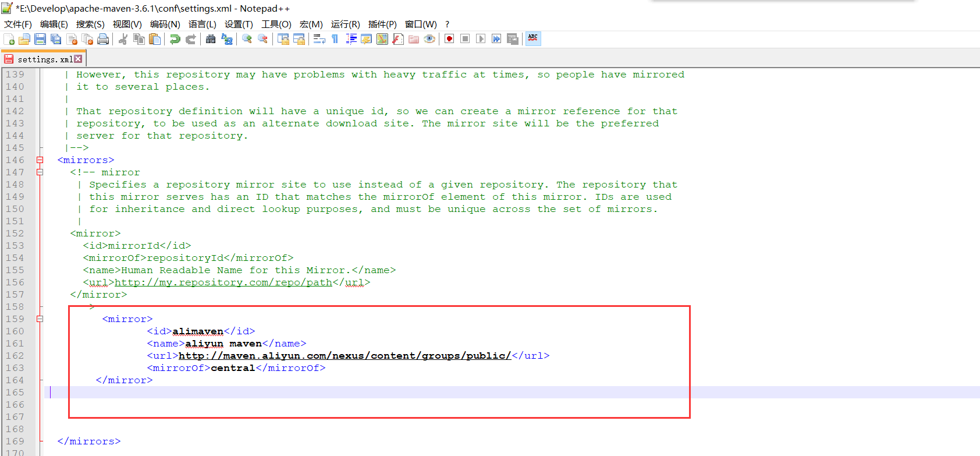Screen dimensions: 980x456
Task: Open the my.repository.com URL link
Action: point(223,282)
